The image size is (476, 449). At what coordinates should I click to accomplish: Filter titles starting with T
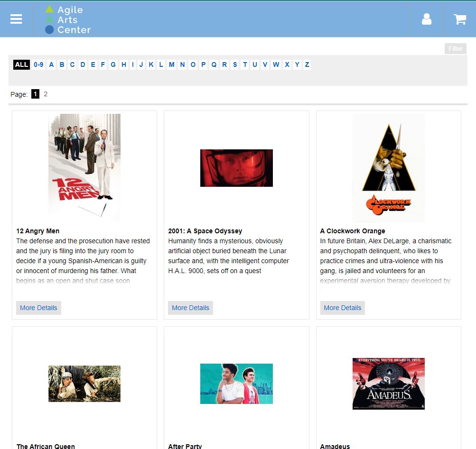(x=245, y=64)
